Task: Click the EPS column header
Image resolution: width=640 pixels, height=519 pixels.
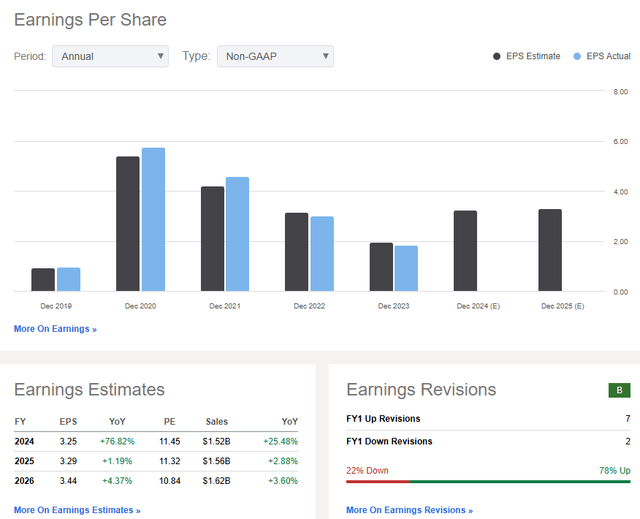Action: [x=68, y=422]
